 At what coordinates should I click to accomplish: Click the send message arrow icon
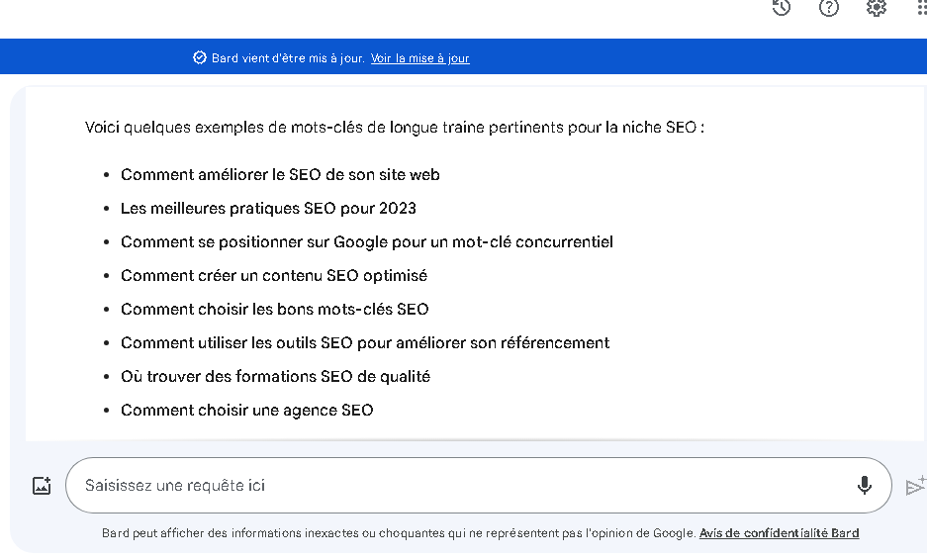pos(915,486)
